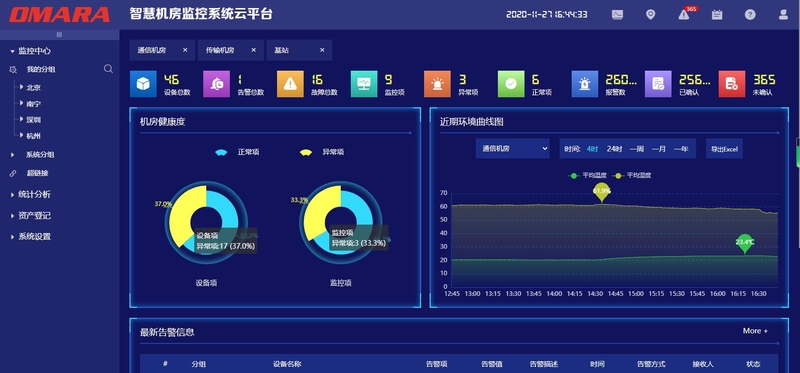The width and height of the screenshot is (800, 373).
Task: Click the 接收人 column header
Action: pos(703,364)
